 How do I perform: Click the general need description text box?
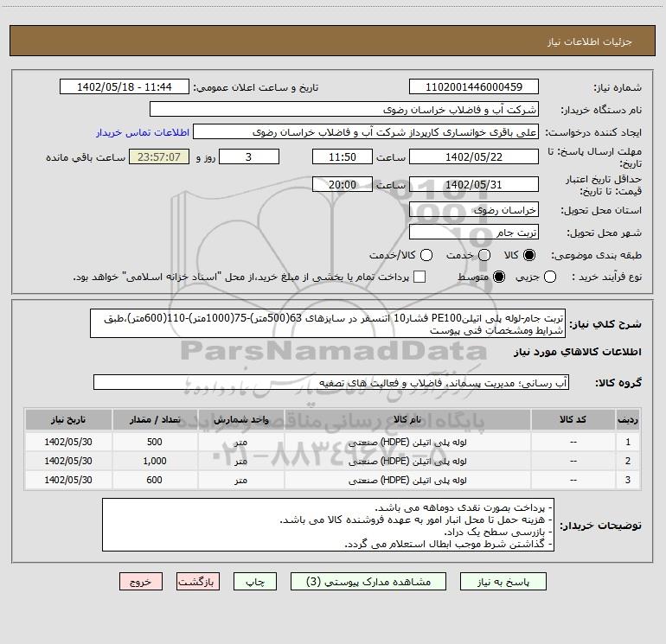coord(328,323)
